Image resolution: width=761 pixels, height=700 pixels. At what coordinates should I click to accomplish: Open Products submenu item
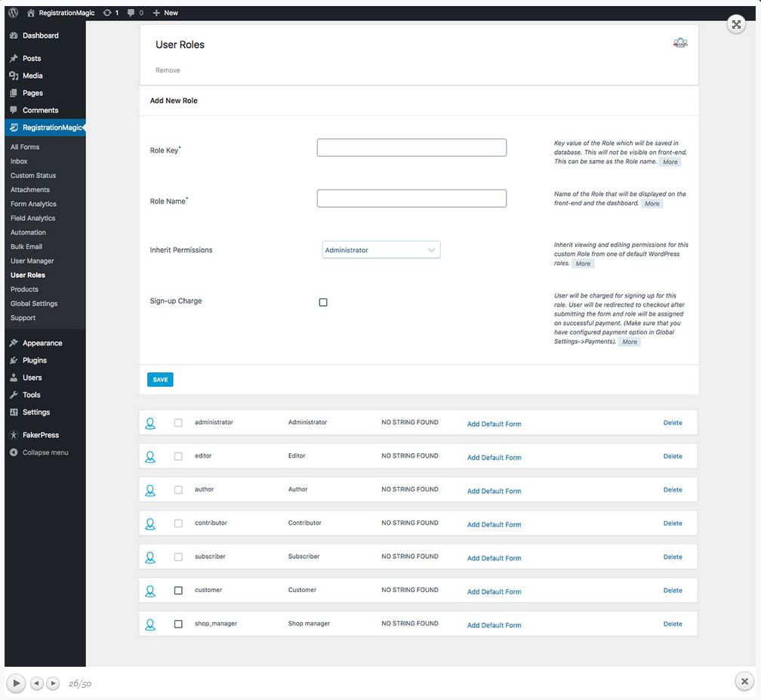tap(24, 289)
